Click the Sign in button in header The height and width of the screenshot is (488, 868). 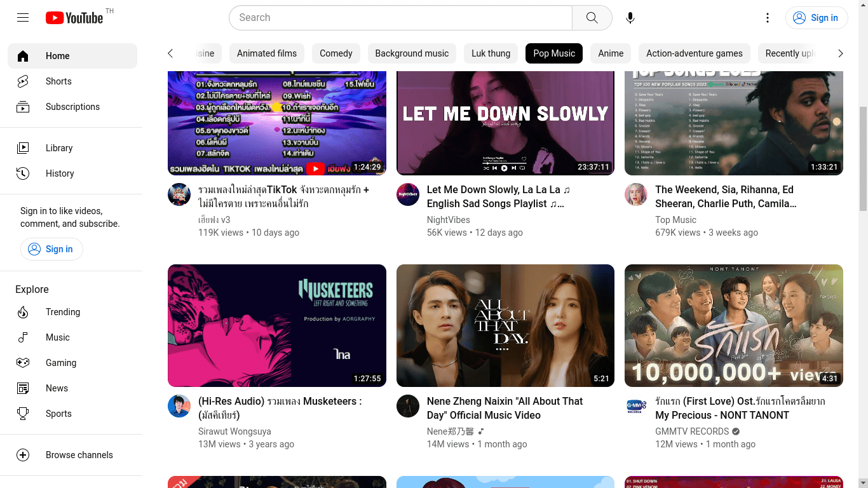(816, 18)
